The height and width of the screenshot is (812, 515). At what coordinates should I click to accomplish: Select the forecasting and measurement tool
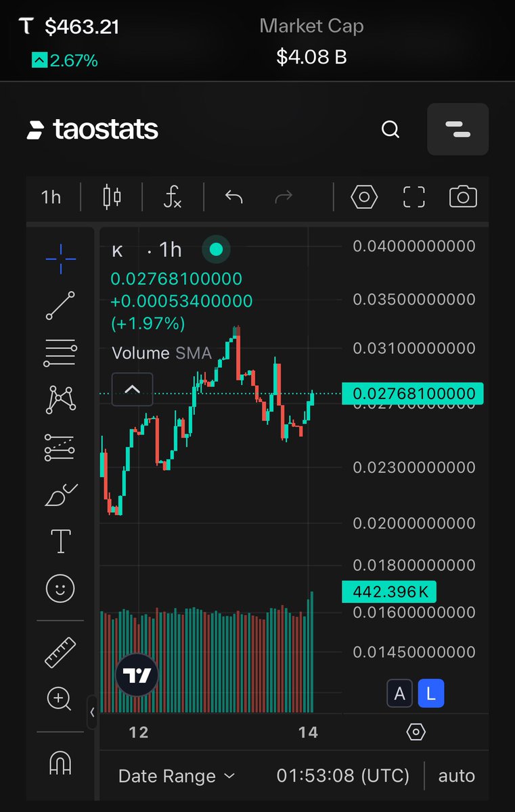pos(61,447)
